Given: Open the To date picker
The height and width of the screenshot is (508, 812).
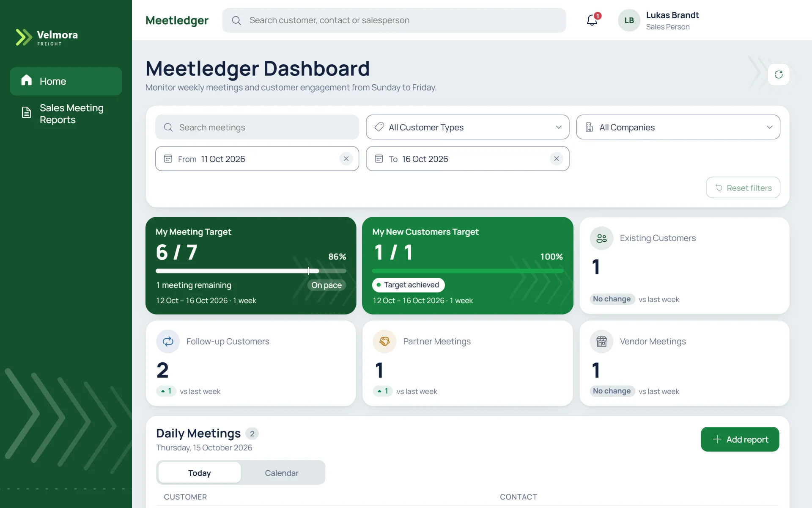Looking at the screenshot, I should click(x=467, y=159).
